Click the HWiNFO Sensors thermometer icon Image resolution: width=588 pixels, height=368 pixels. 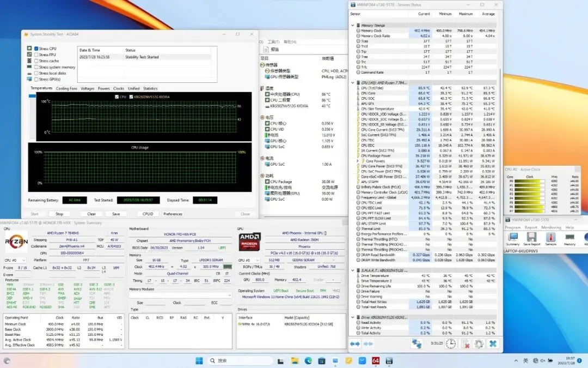550,239
